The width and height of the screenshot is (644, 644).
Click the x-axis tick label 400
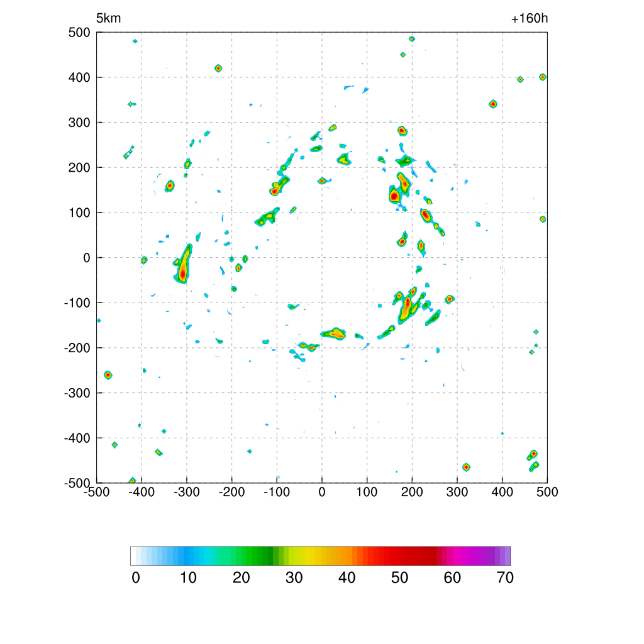tap(502, 492)
